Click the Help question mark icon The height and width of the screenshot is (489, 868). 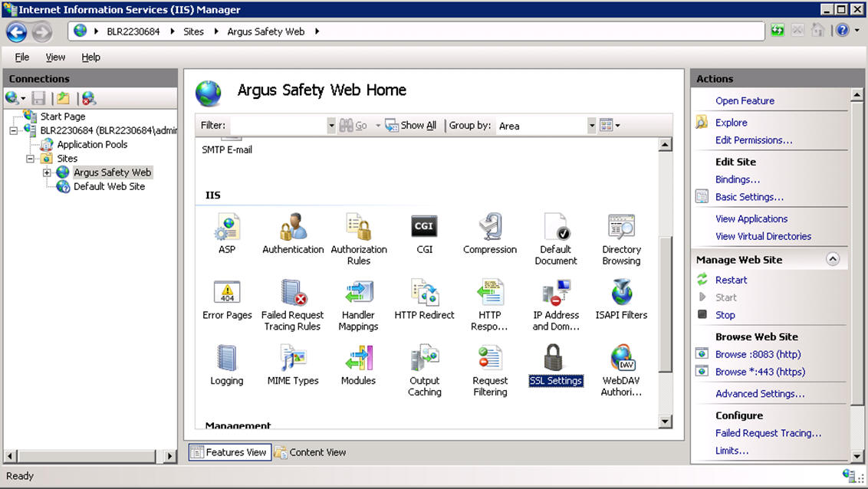point(843,31)
